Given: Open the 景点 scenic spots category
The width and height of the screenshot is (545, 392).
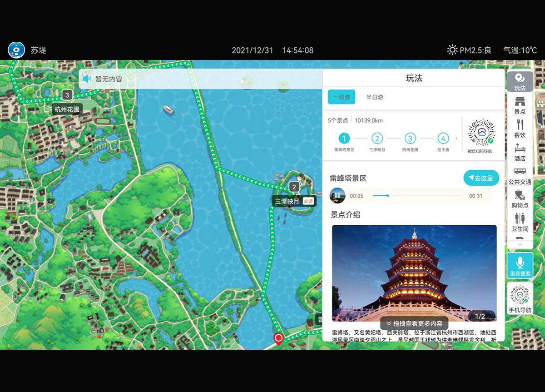Looking at the screenshot, I should (x=520, y=105).
